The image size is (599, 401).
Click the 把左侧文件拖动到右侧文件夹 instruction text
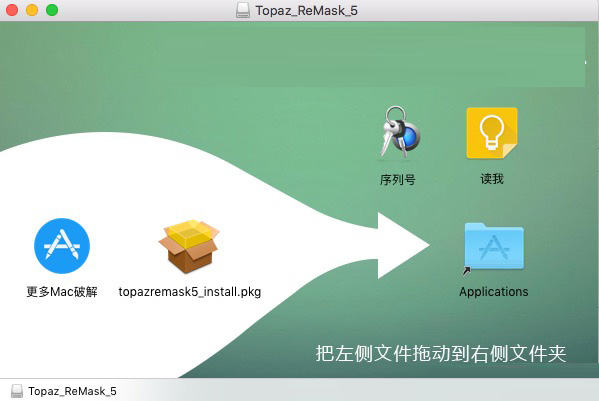[441, 353]
